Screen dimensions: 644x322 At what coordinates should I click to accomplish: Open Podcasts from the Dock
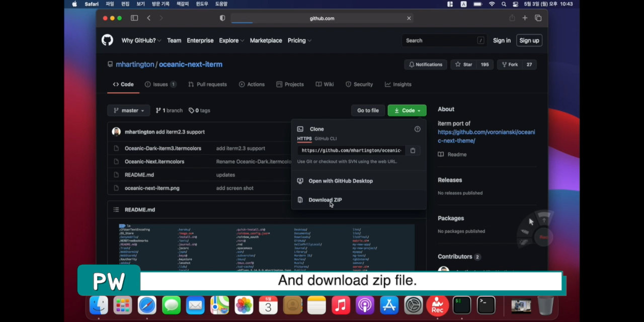(365, 305)
